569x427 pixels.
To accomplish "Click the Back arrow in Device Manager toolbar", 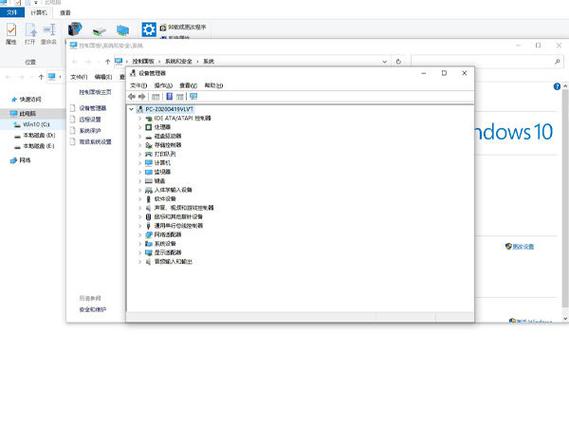I will 132,97.
